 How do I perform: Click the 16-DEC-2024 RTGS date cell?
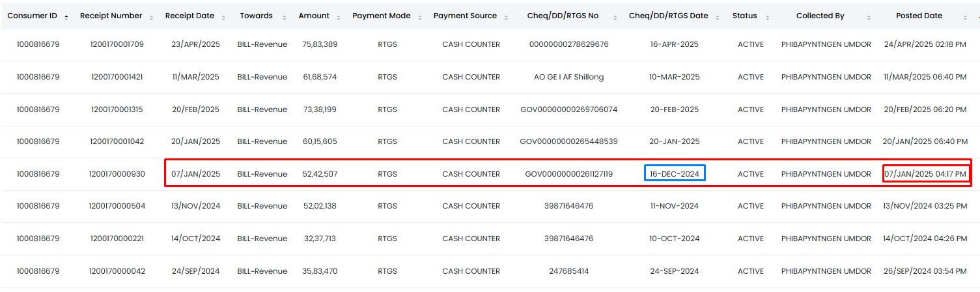(674, 174)
